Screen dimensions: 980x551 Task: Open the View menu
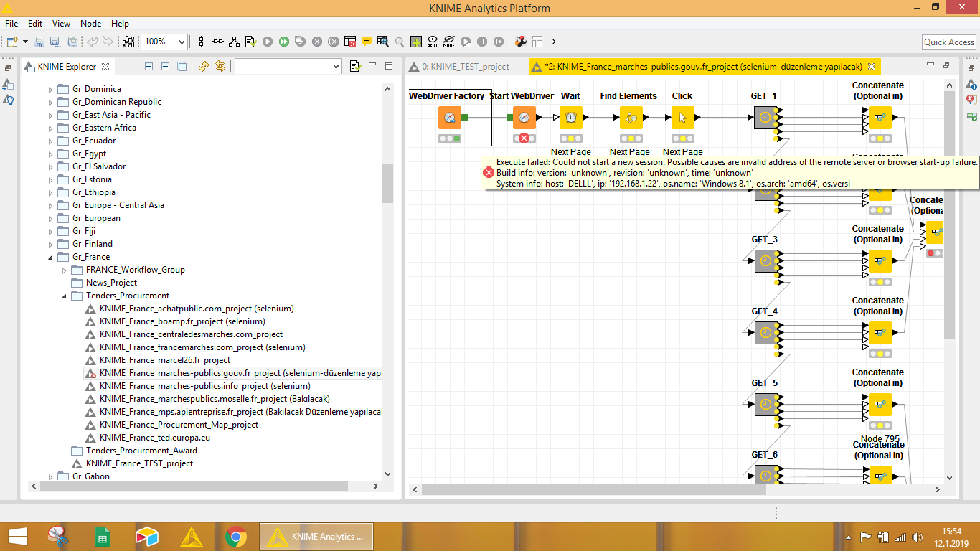[62, 24]
